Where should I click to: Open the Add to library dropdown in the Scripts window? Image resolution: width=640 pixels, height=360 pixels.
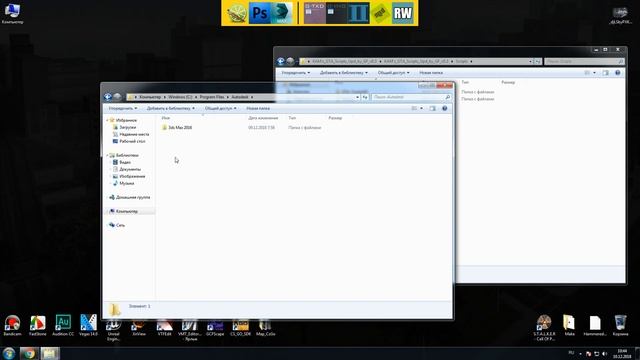[344, 73]
